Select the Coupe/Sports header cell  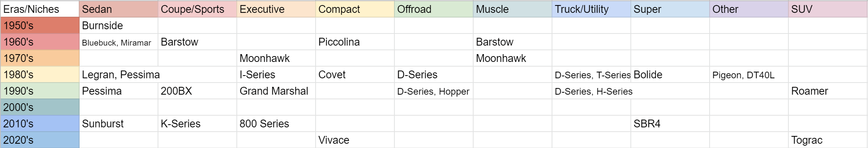pyautogui.click(x=197, y=9)
